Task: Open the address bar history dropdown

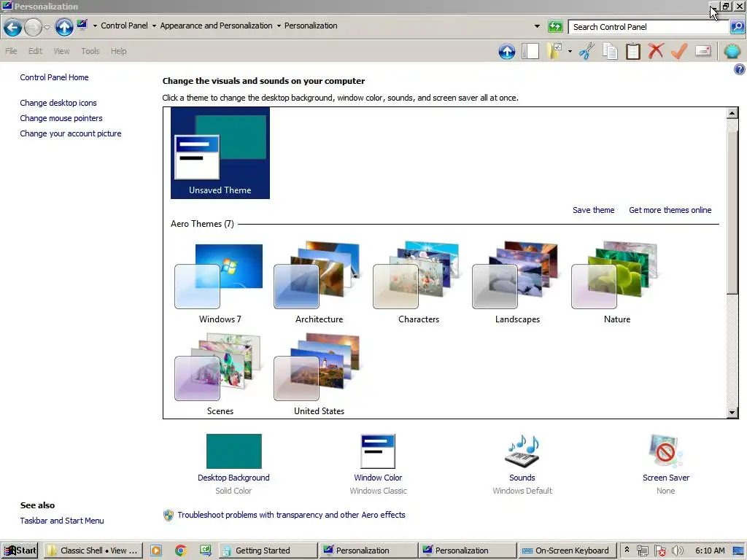Action: [537, 26]
